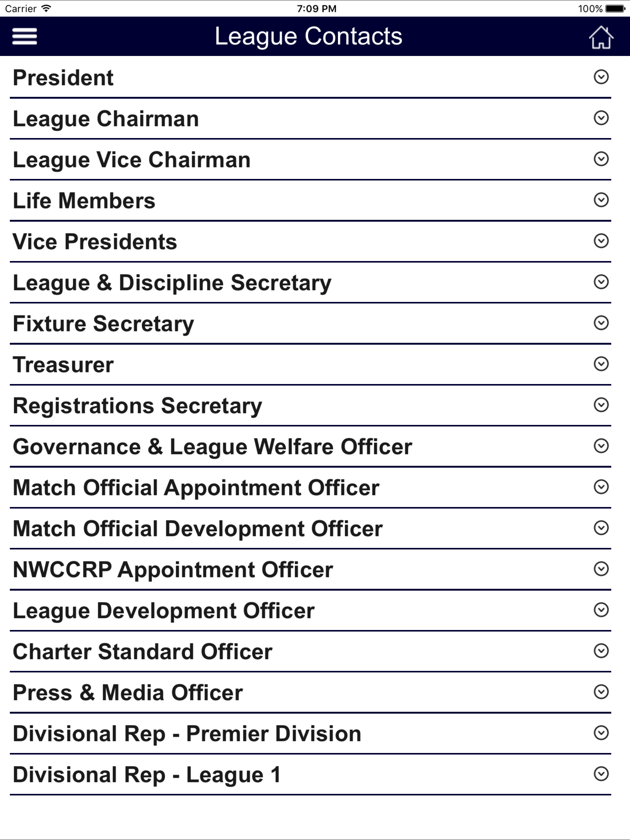Expand the League Chairman section
Viewport: 630px width, 840px height.
pos(310,118)
